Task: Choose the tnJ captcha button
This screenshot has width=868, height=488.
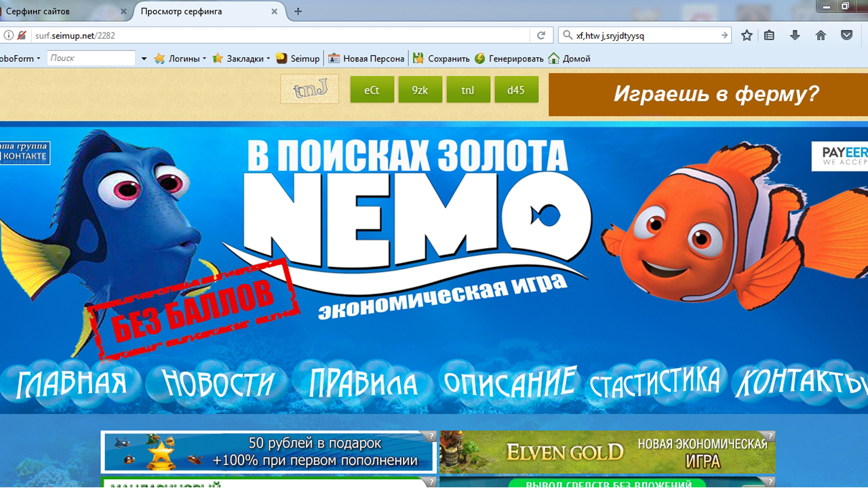Action: (468, 89)
